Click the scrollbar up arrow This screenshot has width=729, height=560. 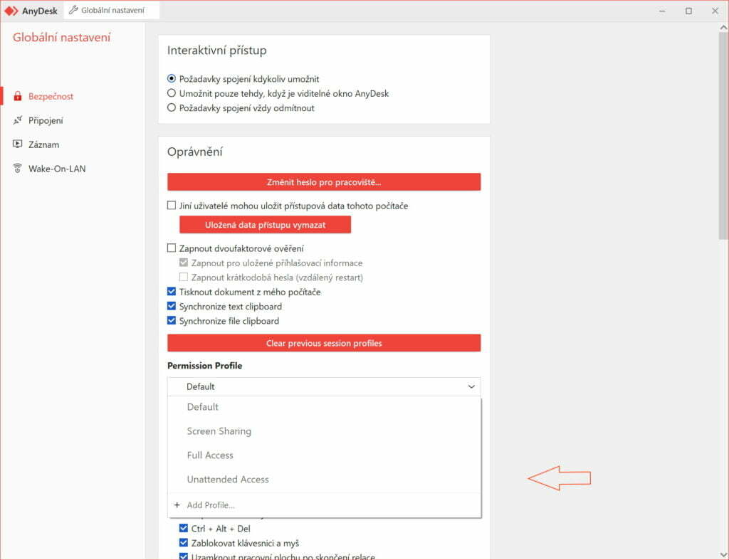723,28
